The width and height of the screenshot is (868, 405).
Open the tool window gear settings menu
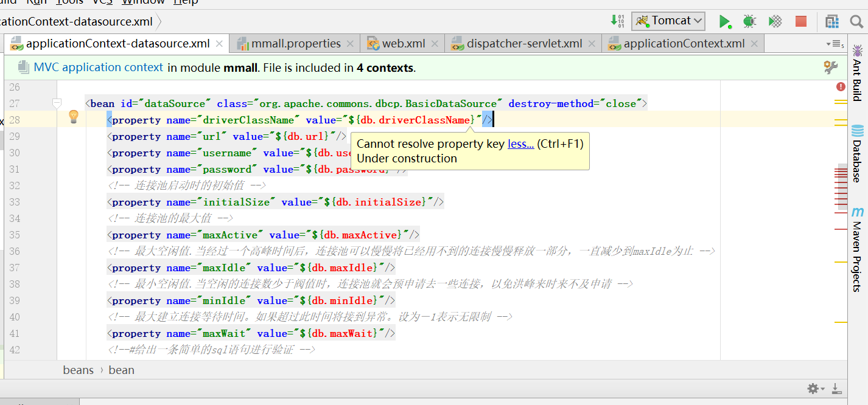point(815,388)
